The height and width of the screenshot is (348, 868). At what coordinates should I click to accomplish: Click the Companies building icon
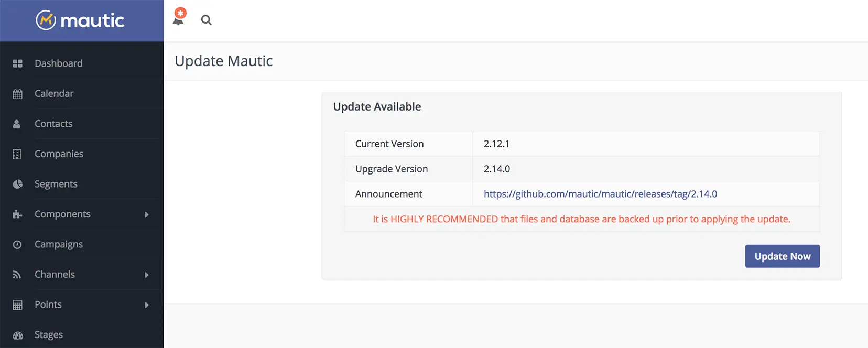(x=17, y=154)
